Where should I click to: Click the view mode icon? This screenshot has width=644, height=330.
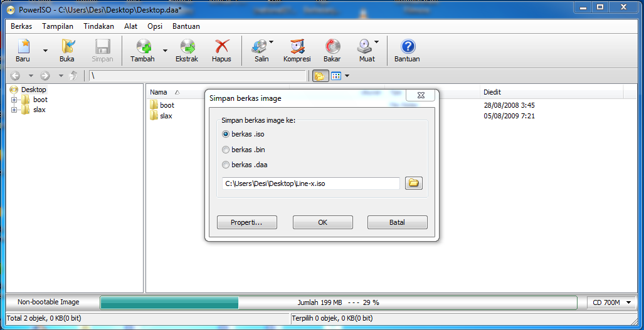coord(336,76)
